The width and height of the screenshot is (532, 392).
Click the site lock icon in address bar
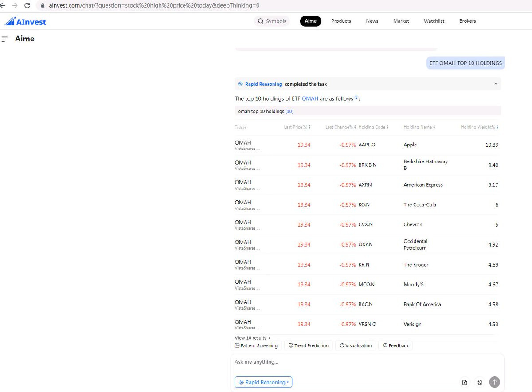coord(43,6)
